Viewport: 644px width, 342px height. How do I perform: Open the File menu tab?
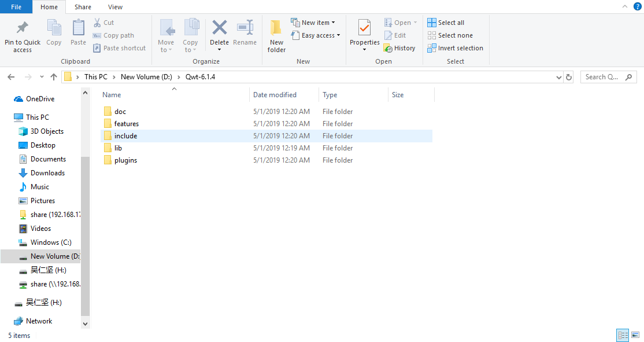pyautogui.click(x=16, y=7)
